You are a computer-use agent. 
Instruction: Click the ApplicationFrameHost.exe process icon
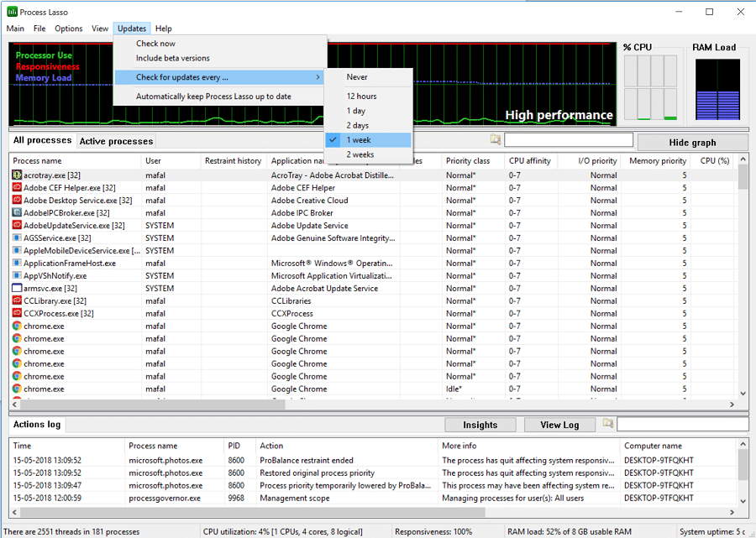pos(17,263)
